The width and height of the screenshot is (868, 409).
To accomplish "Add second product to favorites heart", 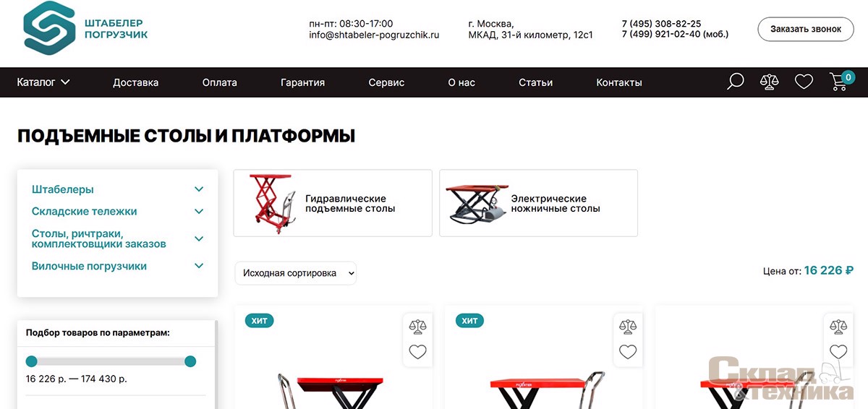I will [x=628, y=352].
